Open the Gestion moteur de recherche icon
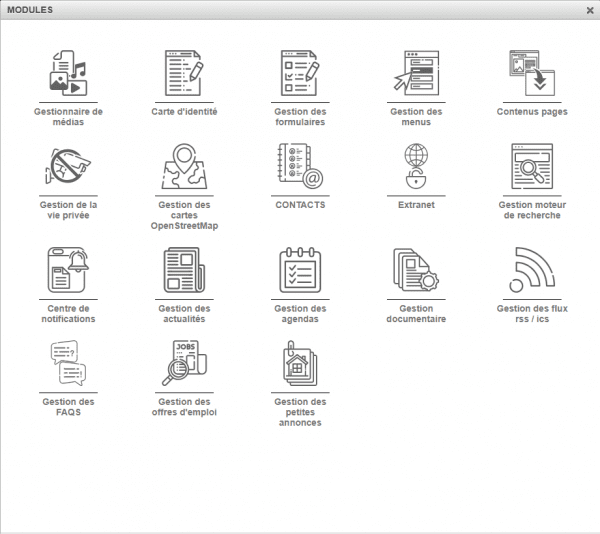600x534 pixels. tap(532, 166)
